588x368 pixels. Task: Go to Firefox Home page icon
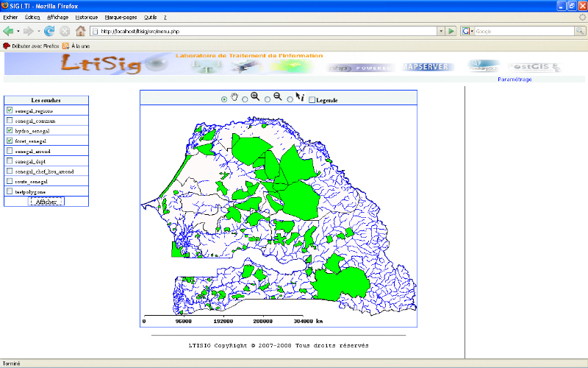81,31
